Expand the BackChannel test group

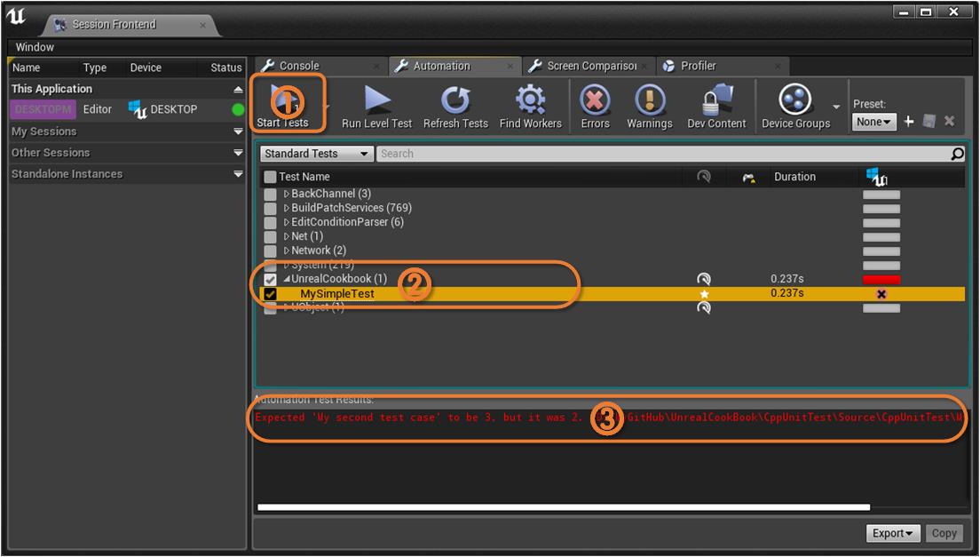point(287,194)
